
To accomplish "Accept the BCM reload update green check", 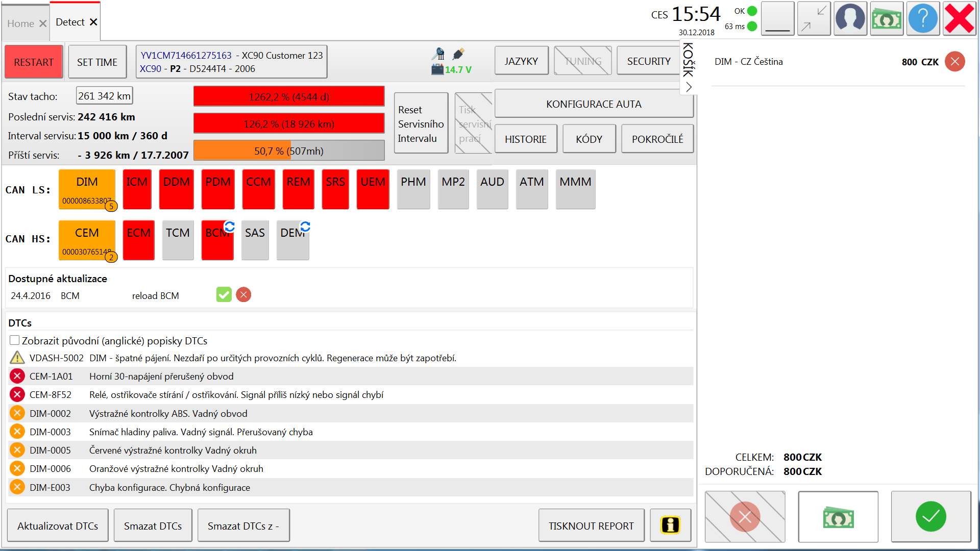I will click(224, 295).
